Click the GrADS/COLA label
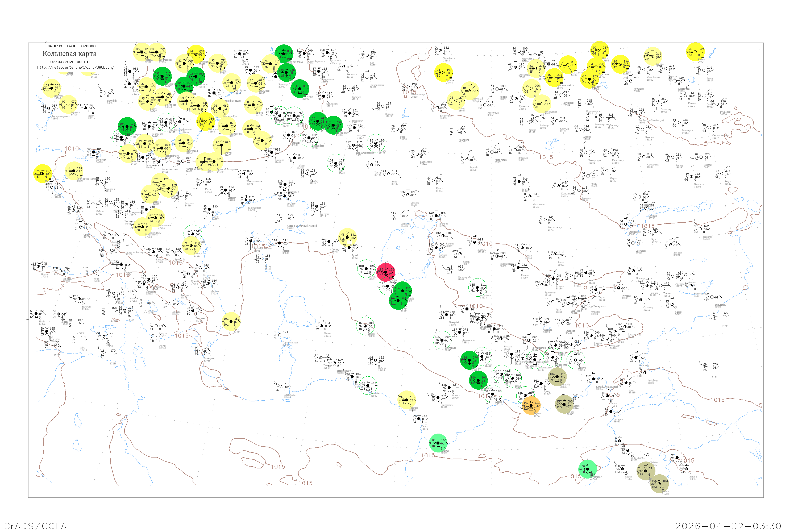 click(35, 526)
